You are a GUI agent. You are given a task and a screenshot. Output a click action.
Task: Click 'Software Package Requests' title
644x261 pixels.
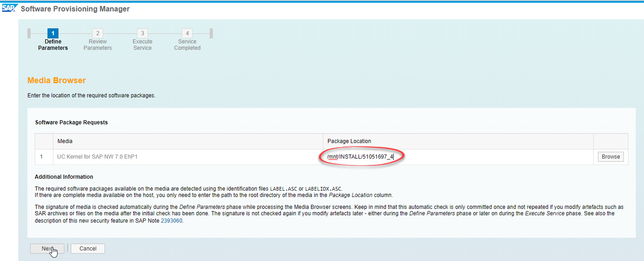click(71, 123)
